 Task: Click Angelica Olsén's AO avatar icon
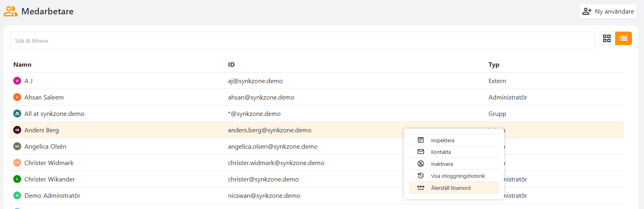point(17,146)
